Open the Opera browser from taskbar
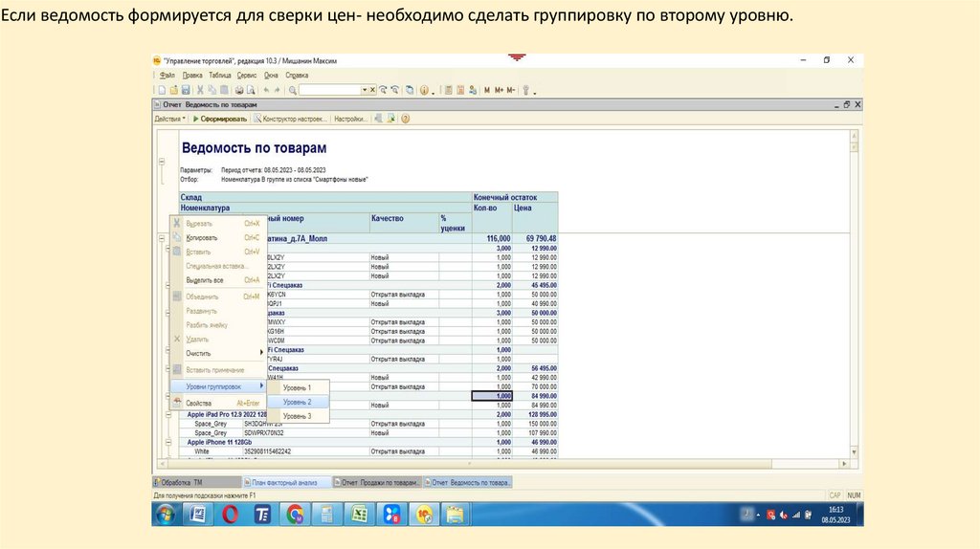This screenshot has height=549, width=980. (230, 516)
